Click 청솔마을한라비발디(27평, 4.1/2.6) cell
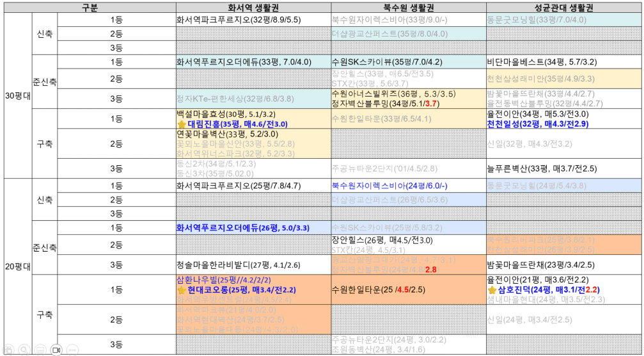This screenshot has height=356, width=644. point(253,264)
